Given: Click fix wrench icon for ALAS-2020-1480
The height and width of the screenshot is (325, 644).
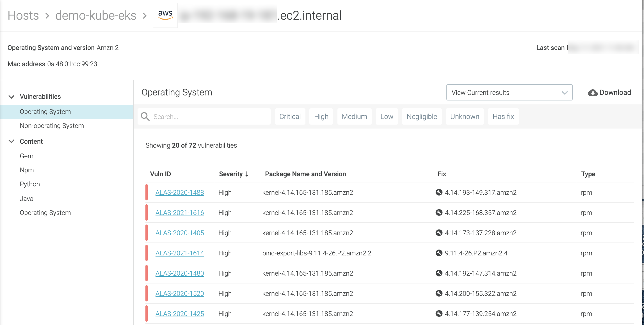Looking at the screenshot, I should click(439, 273).
